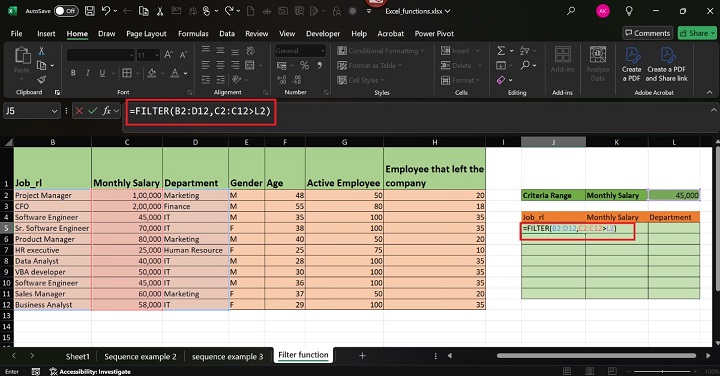This screenshot has height=376, width=720.
Task: Open Insert Function fx icon
Action: pos(107,111)
